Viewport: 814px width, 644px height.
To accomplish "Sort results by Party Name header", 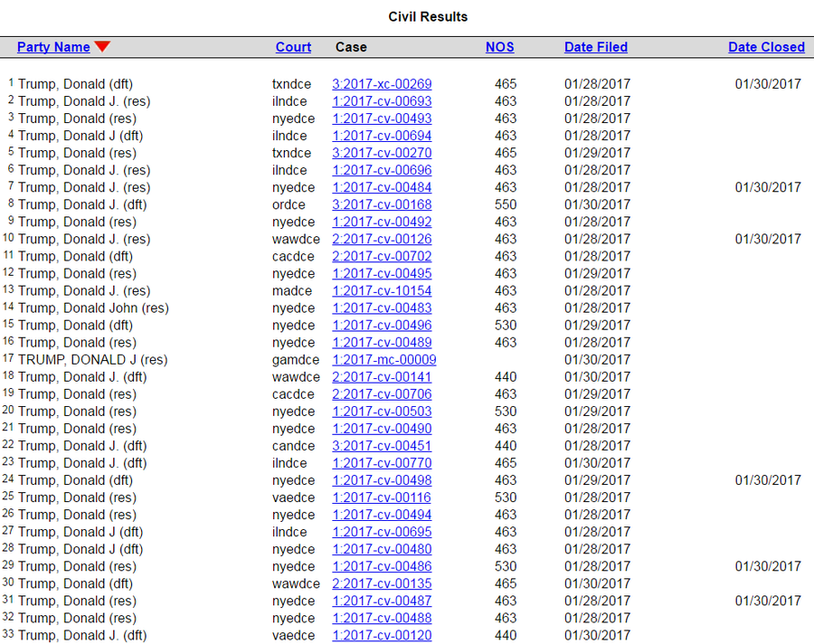I will click(53, 47).
